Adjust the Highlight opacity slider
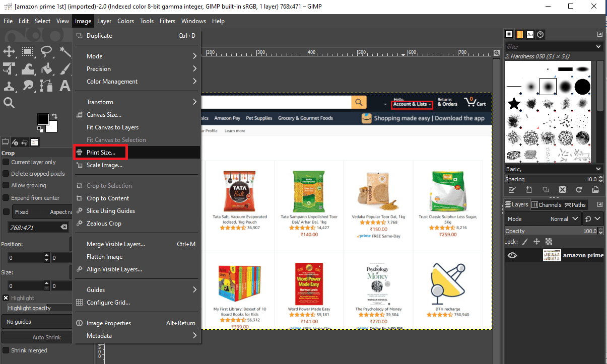This screenshot has height=364, width=607. click(x=40, y=308)
